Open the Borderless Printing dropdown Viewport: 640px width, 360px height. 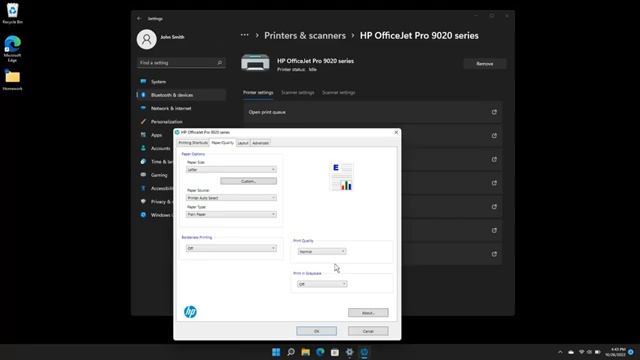pyautogui.click(x=231, y=248)
